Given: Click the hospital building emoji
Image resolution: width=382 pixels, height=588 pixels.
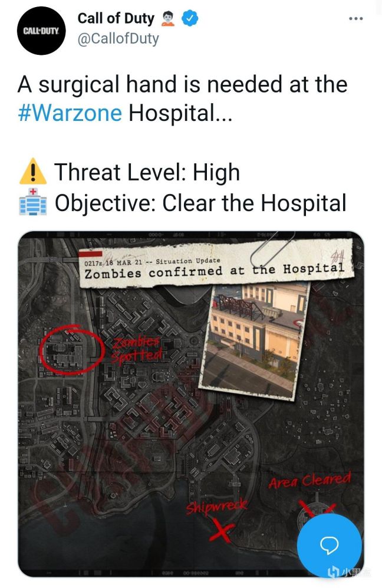Looking at the screenshot, I should (33, 202).
